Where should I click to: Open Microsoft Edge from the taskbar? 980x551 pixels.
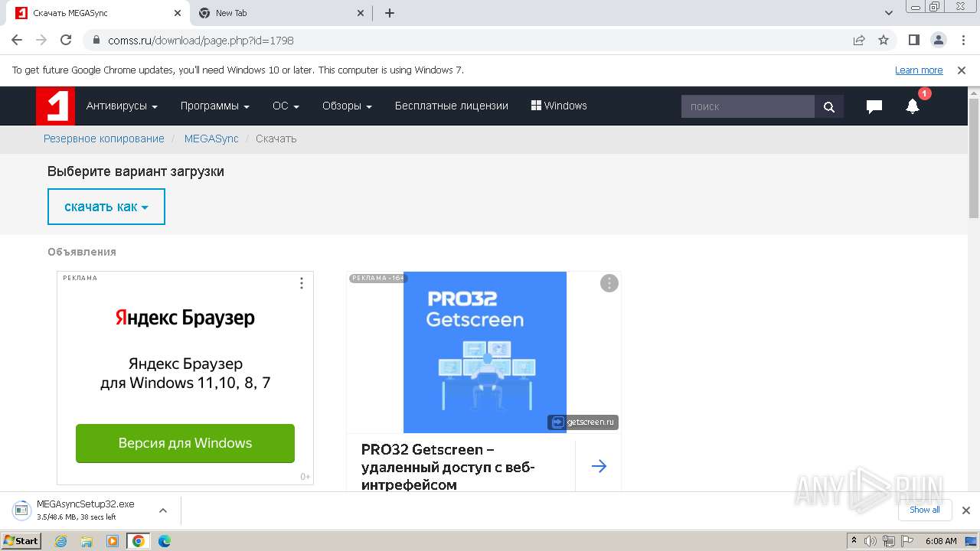(x=164, y=541)
